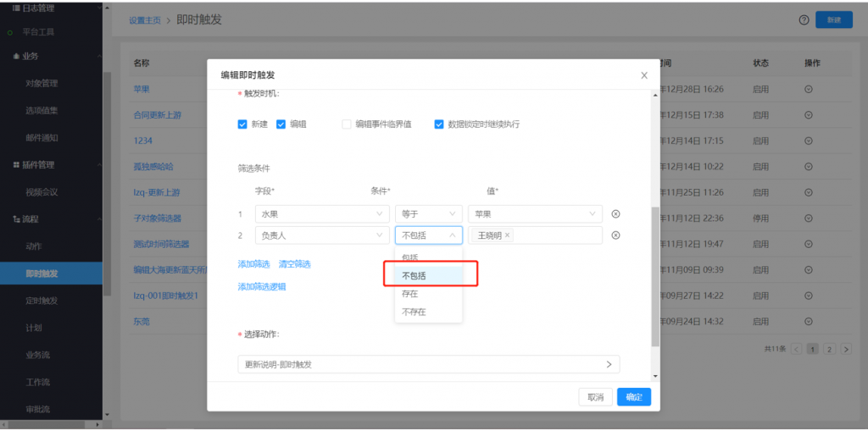
Task: Uncheck the 新建 trigger checkbox
Action: (242, 124)
